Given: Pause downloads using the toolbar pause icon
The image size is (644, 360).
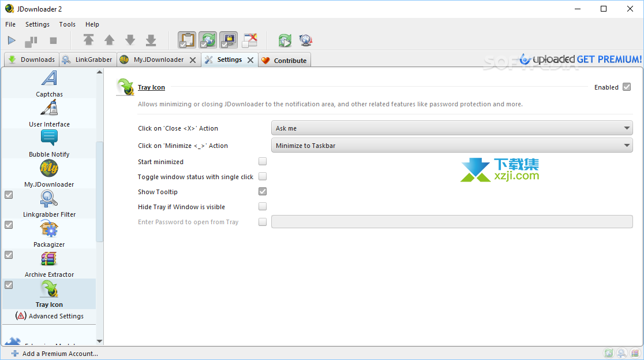Looking at the screenshot, I should pyautogui.click(x=31, y=40).
